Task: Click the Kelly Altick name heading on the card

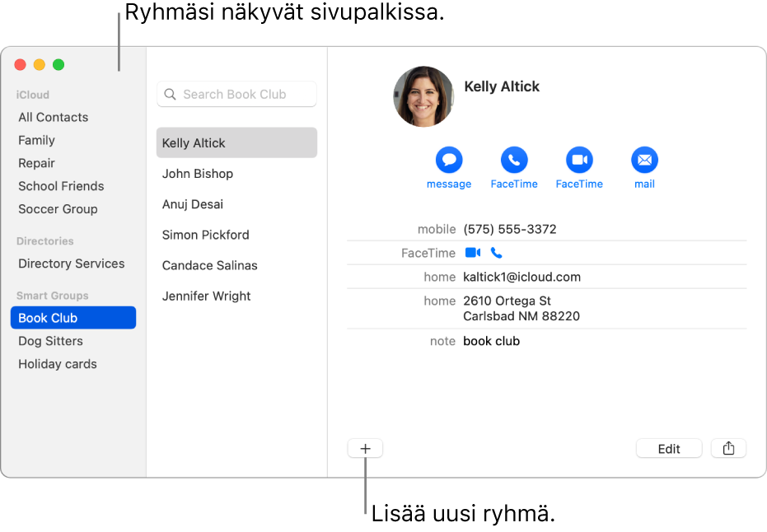Action: 502,86
